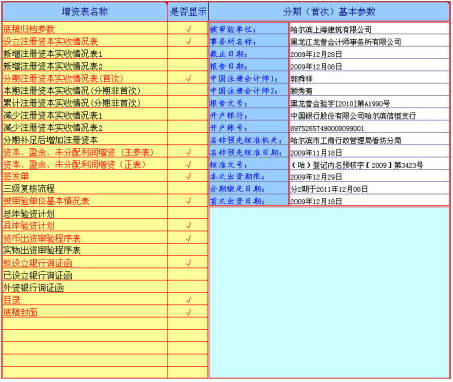Edit the 截止日期 value 2009年12月28日
The width and height of the screenshot is (453, 382).
(x=369, y=54)
